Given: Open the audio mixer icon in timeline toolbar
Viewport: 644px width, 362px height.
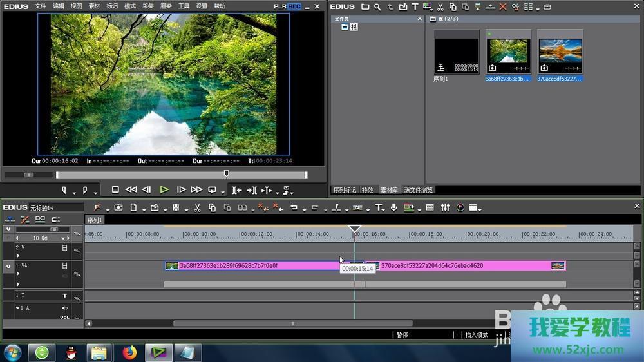Looking at the screenshot, I should click(446, 208).
